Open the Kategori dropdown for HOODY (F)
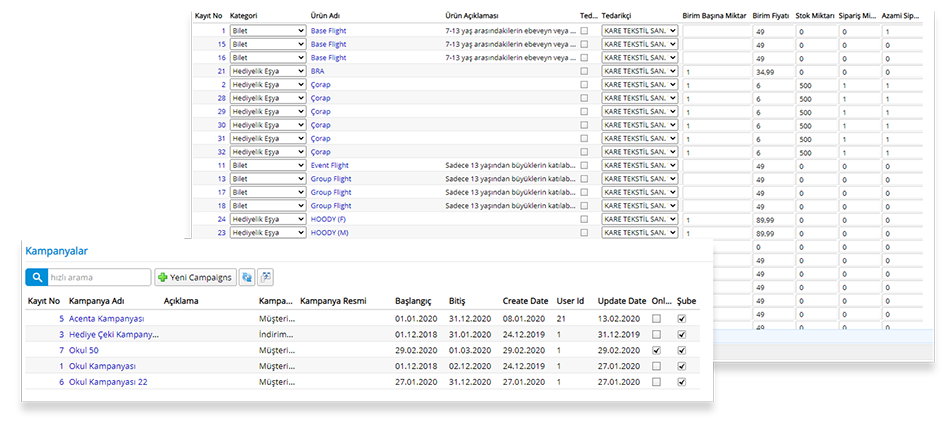Viewport: 950px width, 424px height. point(267,219)
